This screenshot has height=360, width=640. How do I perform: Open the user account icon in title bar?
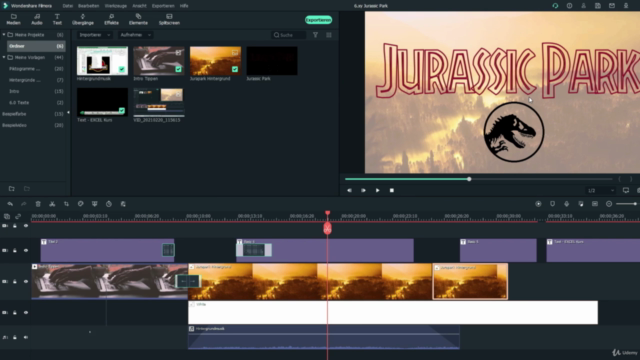point(583,6)
